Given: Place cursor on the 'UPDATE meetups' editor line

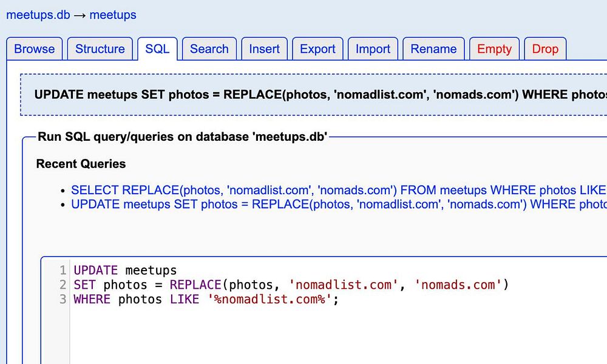Looking at the screenshot, I should [125, 270].
